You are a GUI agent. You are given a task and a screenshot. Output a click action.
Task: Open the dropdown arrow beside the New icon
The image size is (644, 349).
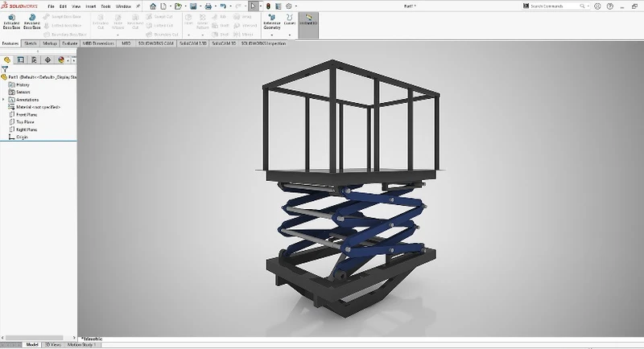pos(170,6)
